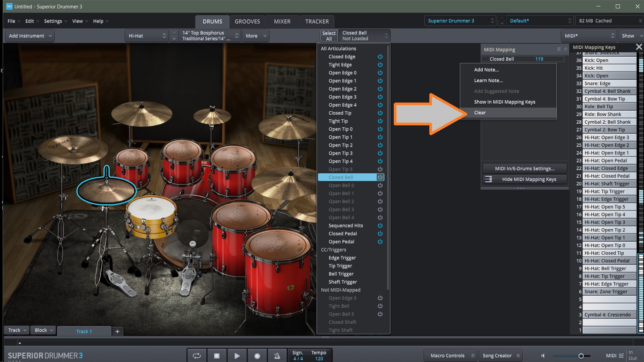
Task: Expand the Macro Controls panel
Action: (451, 356)
